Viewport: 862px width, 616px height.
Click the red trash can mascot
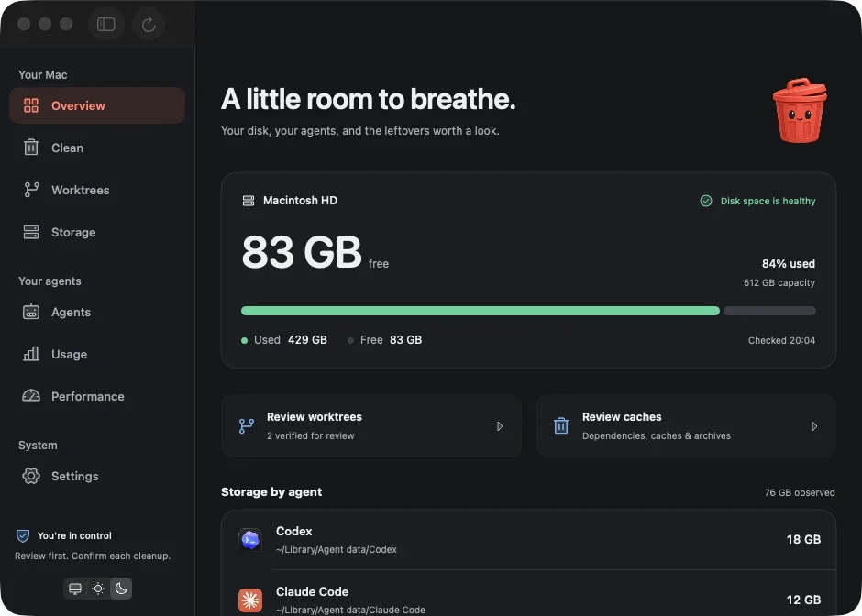(x=800, y=110)
